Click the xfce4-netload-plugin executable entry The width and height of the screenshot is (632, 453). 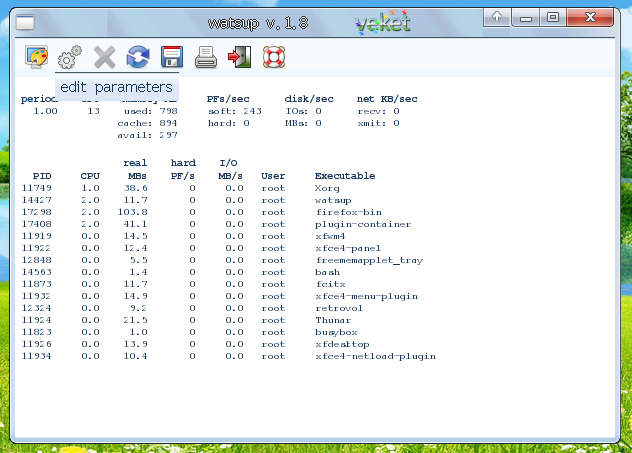tap(375, 356)
